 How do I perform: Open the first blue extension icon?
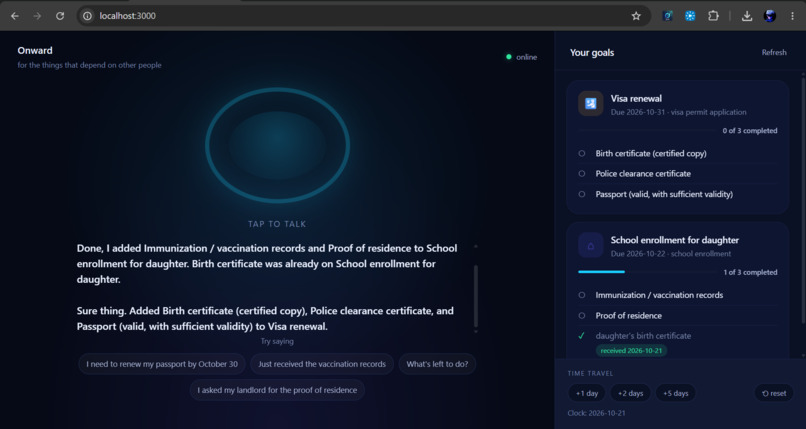pos(668,16)
